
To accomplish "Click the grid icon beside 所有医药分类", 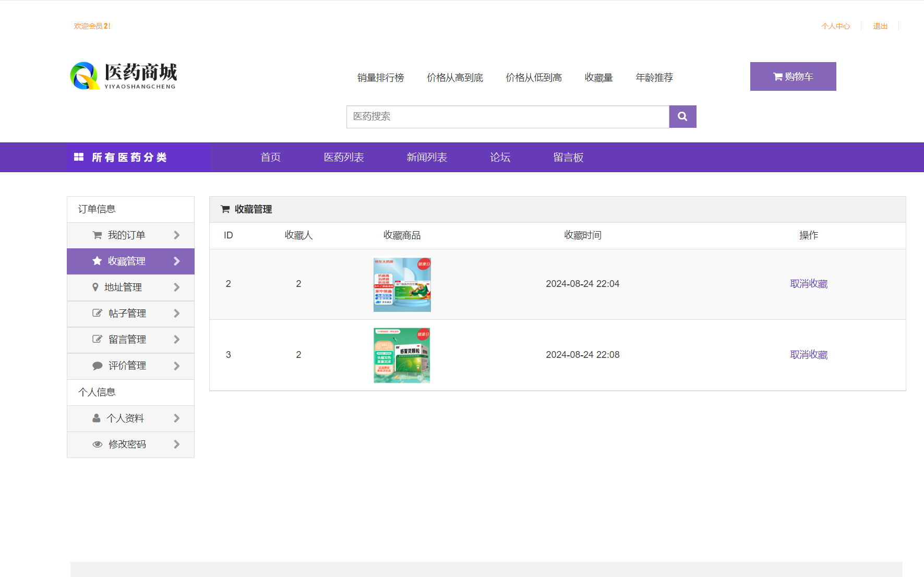I will click(x=79, y=157).
